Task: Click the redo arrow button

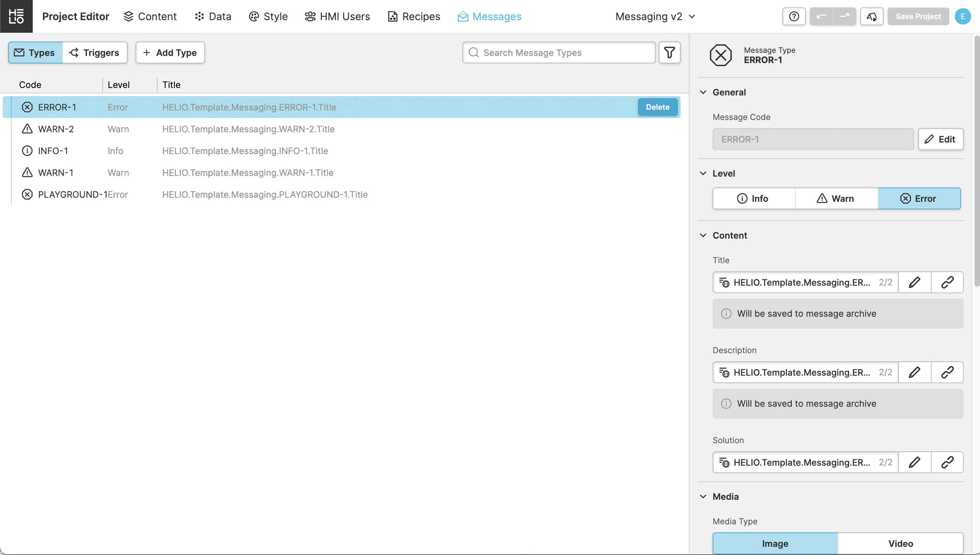Action: (x=845, y=16)
